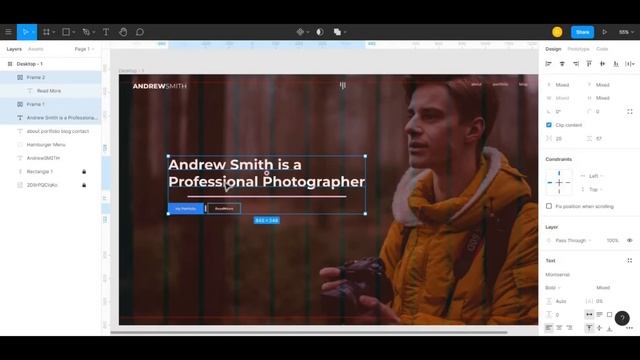Viewport: 640px width, 360px height.
Task: Open distribute spacing dropdown
Action: pyautogui.click(x=631, y=64)
